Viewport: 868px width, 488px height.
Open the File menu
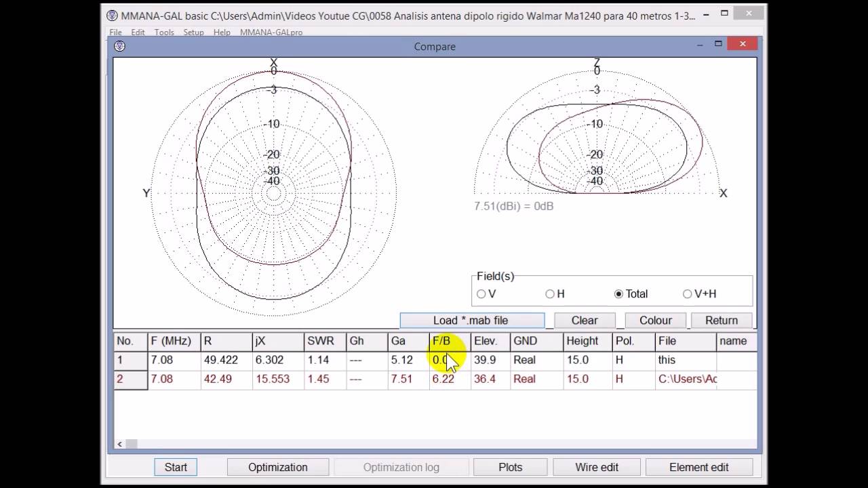pos(115,32)
